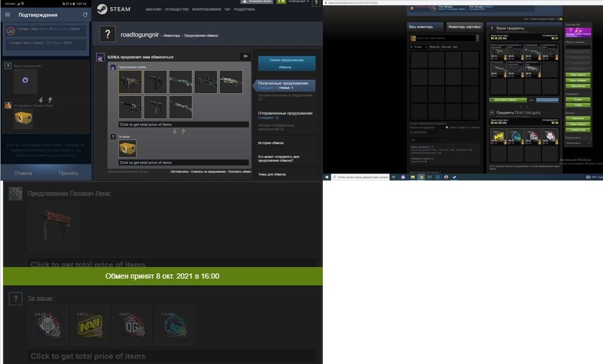Click G2 sticker under За ваши
The image size is (603, 364).
tap(47, 325)
